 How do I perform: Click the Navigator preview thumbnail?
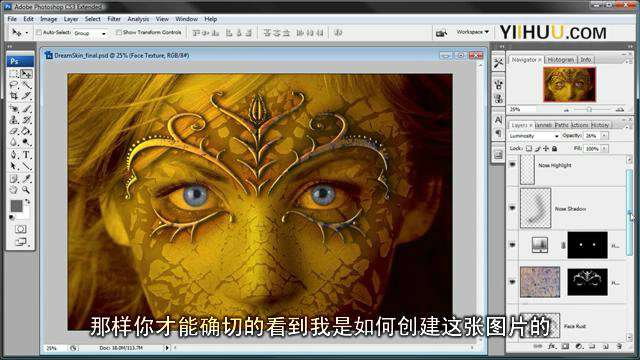569,84
